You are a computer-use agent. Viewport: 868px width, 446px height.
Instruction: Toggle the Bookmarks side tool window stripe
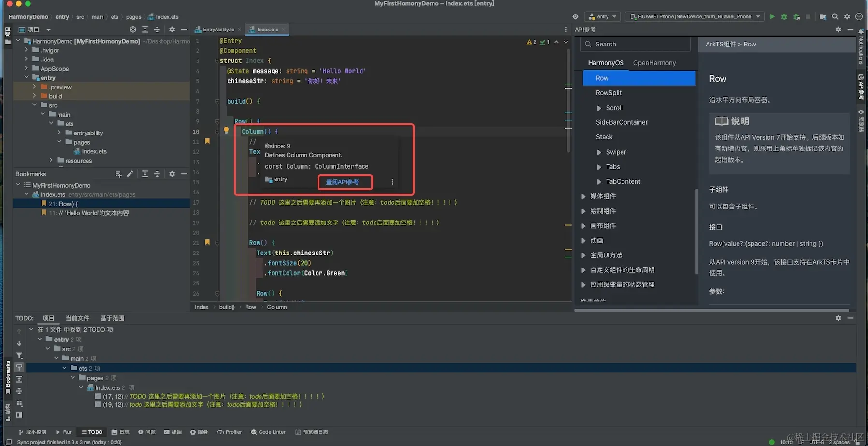(8, 378)
